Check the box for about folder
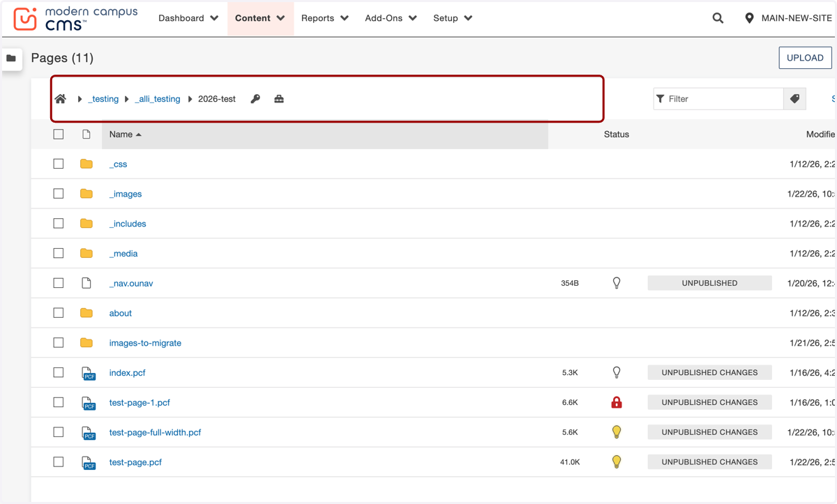Image resolution: width=837 pixels, height=504 pixels. 59,313
